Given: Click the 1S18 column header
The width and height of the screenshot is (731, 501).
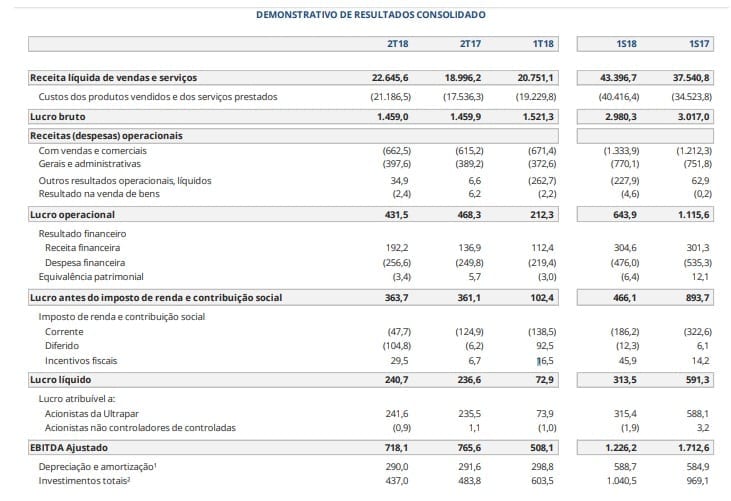Looking at the screenshot, I should [x=626, y=44].
